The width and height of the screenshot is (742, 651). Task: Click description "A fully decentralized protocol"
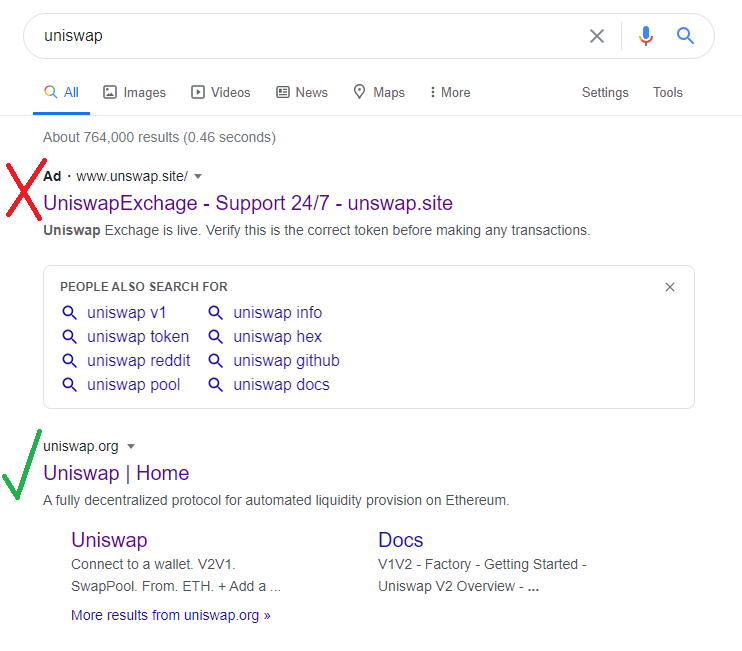[x=276, y=500]
